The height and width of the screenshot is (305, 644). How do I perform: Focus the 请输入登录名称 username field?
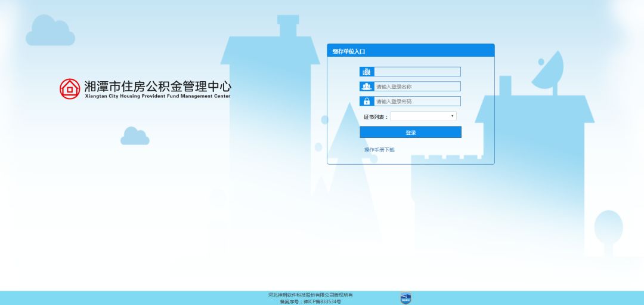tap(417, 87)
